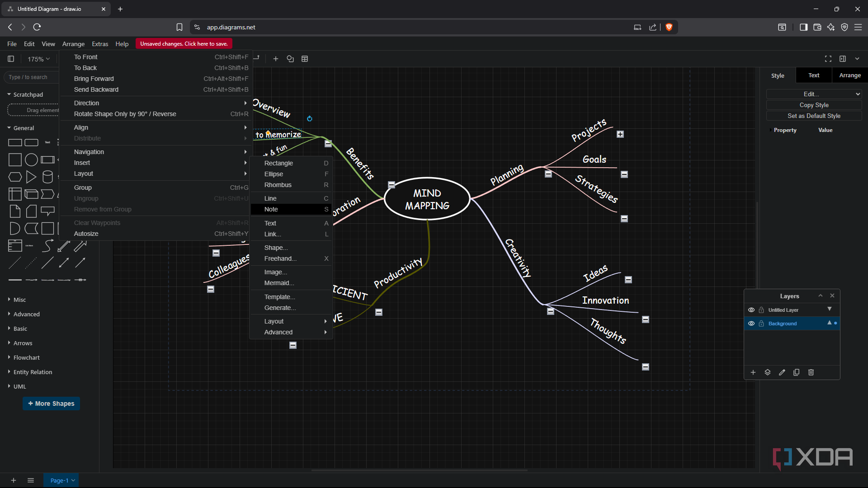Bookmark this page icon

coord(179,27)
